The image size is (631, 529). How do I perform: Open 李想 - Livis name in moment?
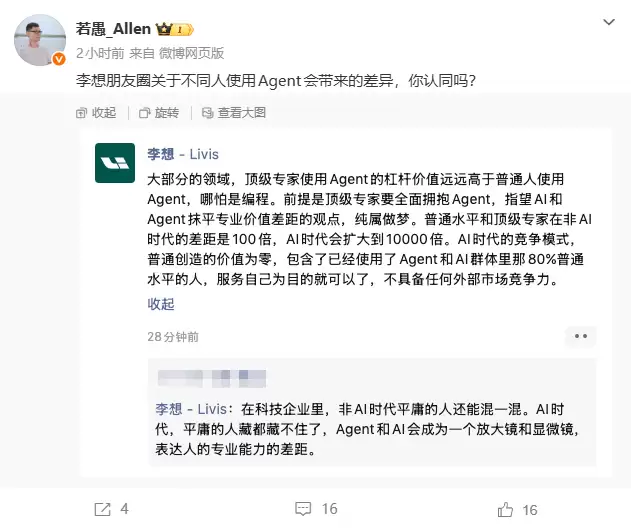(183, 154)
